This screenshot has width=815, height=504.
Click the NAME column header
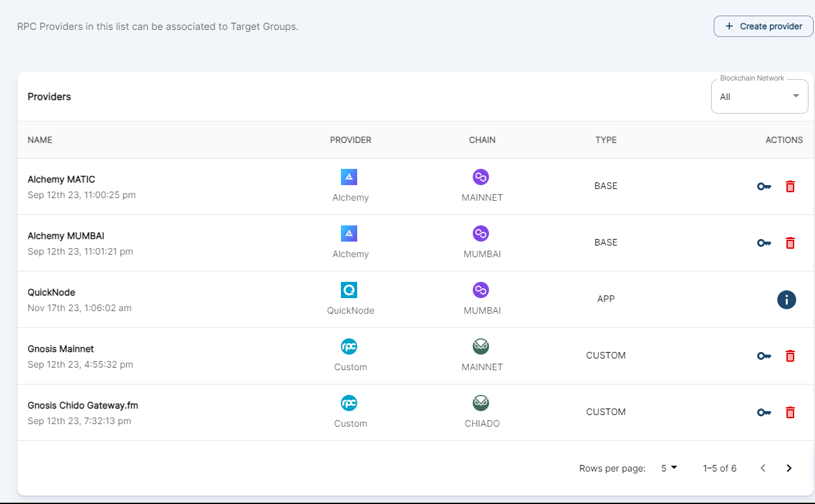(x=40, y=140)
